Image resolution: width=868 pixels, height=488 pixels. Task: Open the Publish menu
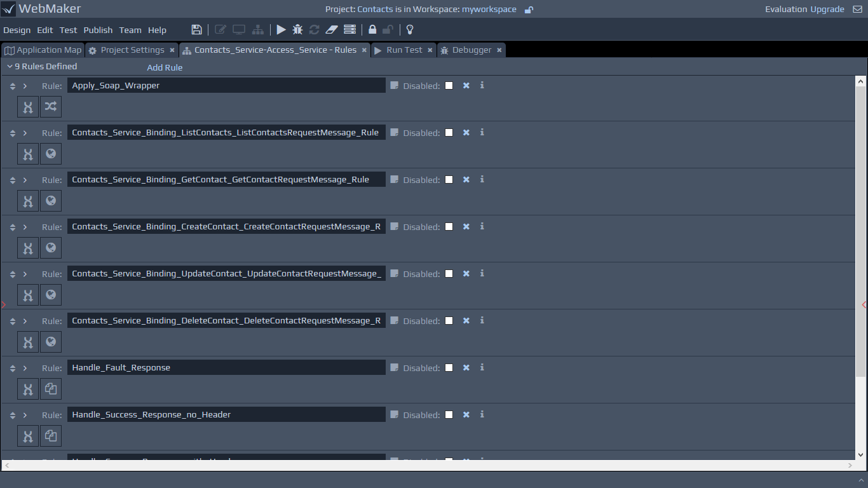[x=98, y=30]
